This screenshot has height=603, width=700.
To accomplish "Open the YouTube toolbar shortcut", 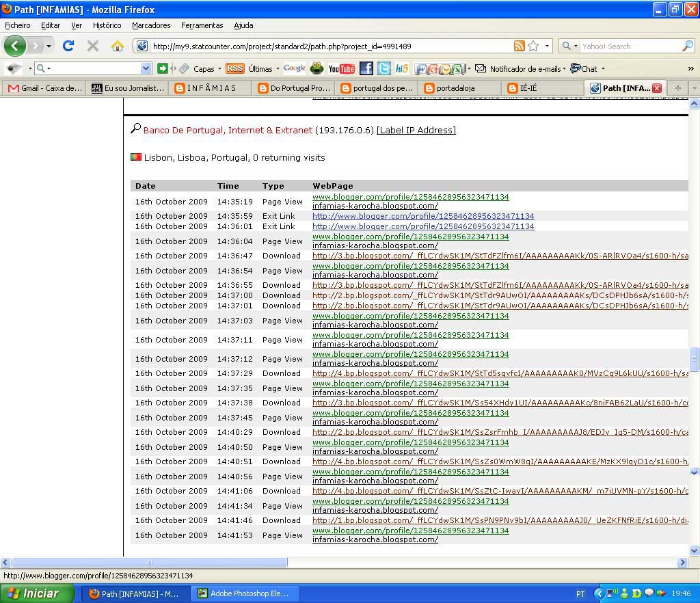I will click(x=341, y=69).
